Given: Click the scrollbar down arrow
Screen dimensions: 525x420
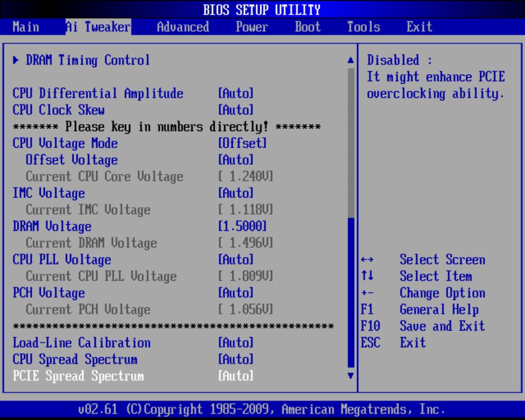Looking at the screenshot, I should [351, 376].
